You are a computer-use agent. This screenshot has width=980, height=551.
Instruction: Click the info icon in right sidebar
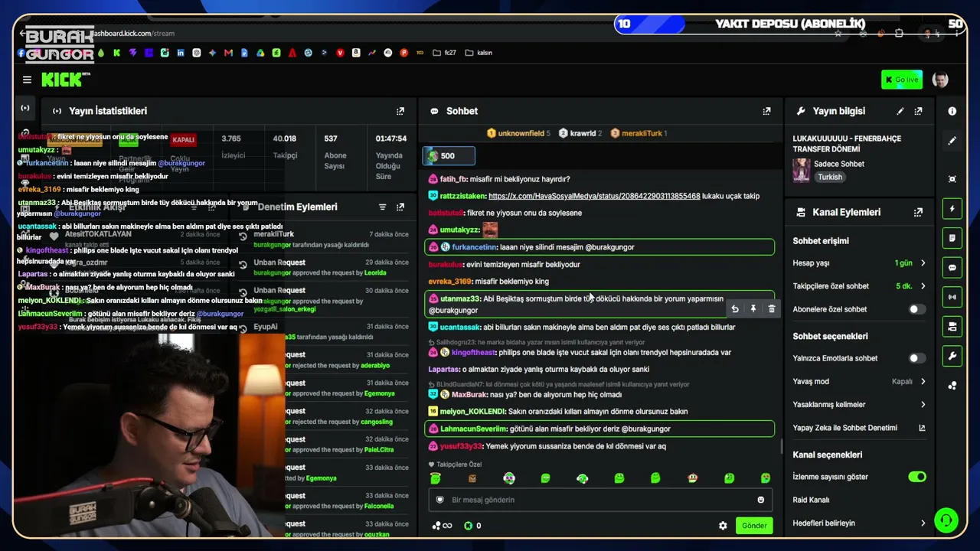pos(952,111)
